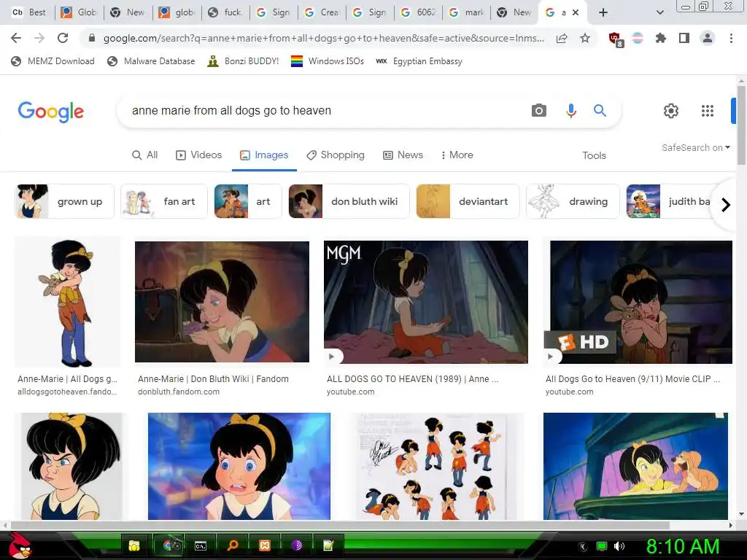Click the Google logo
Screen dimensions: 747x560
[51, 112]
